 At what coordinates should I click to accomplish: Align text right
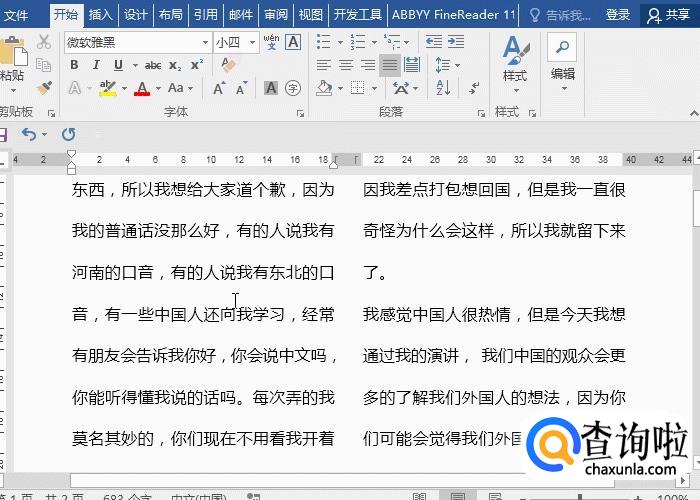368,65
